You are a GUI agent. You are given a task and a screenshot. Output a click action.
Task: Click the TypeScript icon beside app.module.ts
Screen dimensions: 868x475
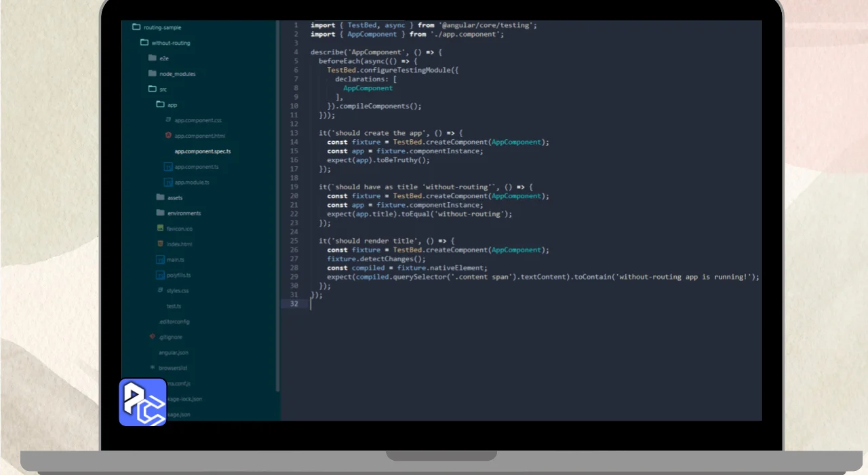[x=168, y=182]
